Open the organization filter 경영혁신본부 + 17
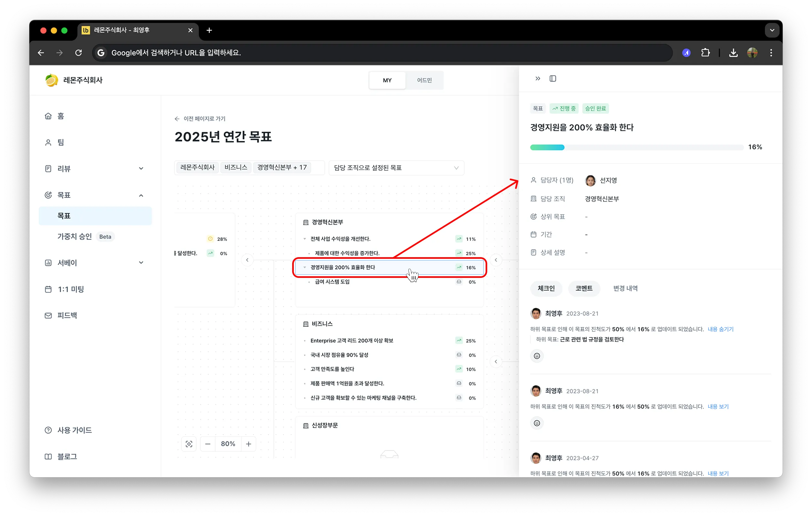812x516 pixels. [x=282, y=167]
